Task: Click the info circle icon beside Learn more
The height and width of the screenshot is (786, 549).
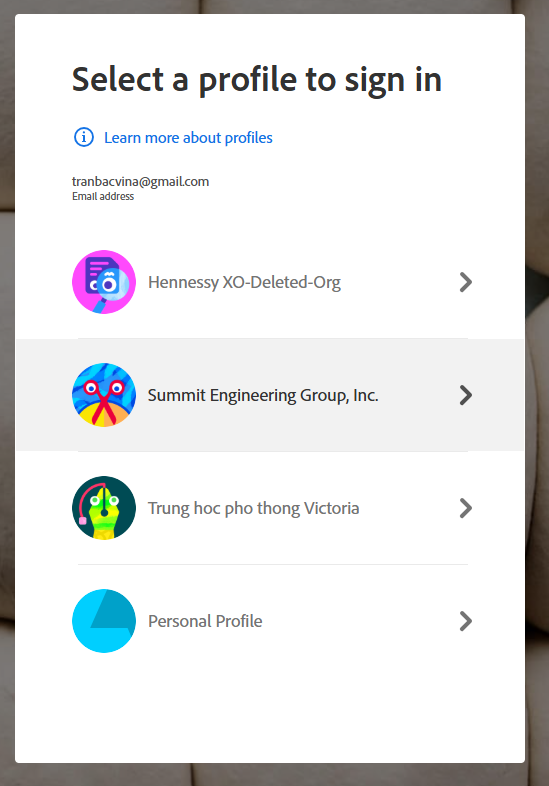Action: pos(84,137)
